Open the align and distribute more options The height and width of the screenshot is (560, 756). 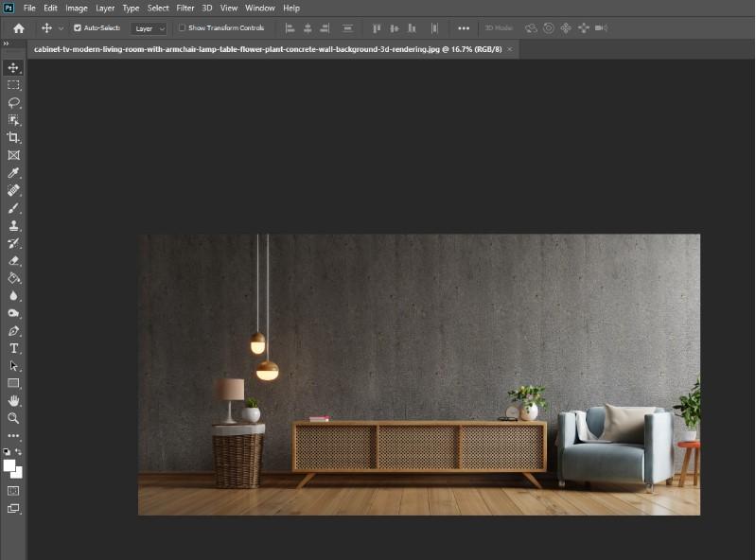tap(464, 28)
